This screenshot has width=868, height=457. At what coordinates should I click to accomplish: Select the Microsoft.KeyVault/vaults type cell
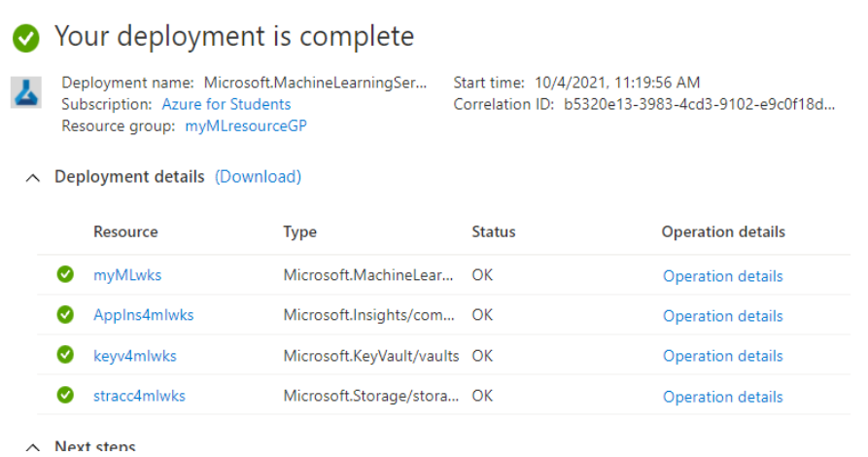[371, 356]
